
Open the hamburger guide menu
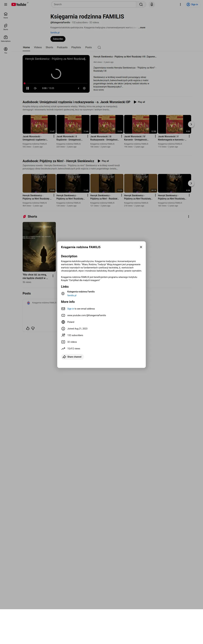6,4
